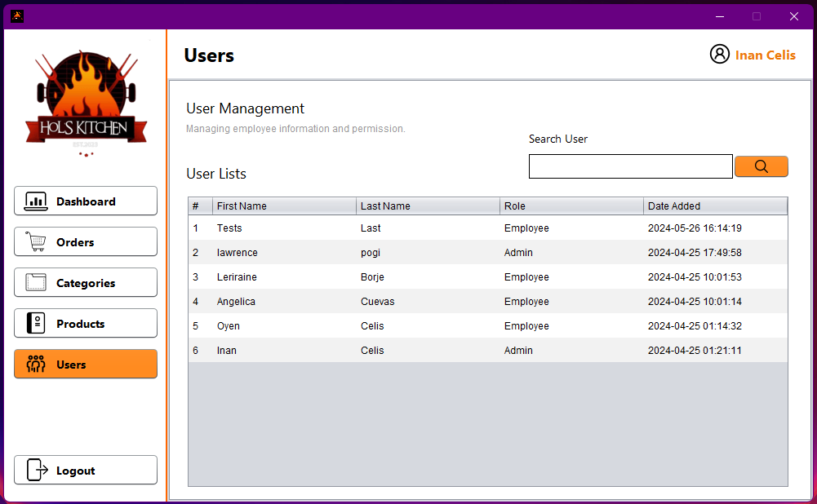Sort table by Last Name column header

click(x=428, y=206)
